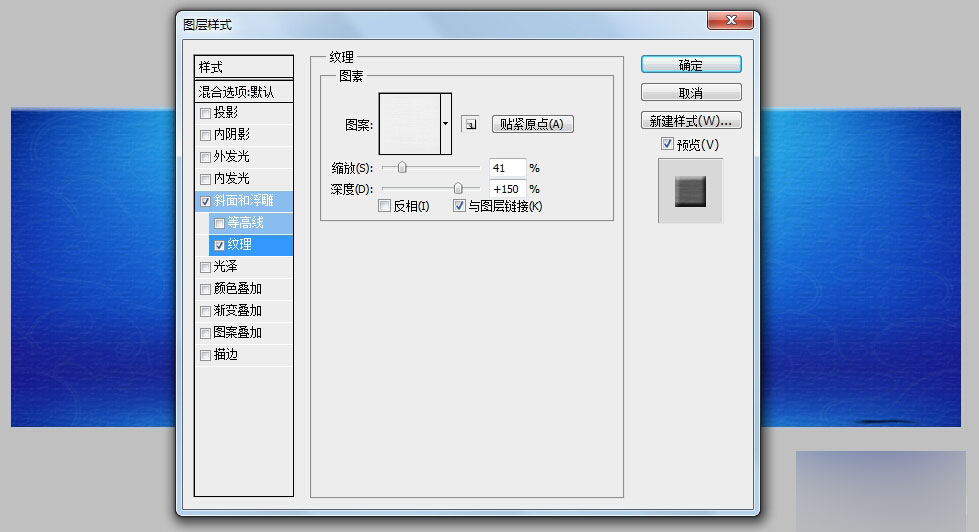
Task: Close the 图层样式 dialog
Action: pos(731,20)
